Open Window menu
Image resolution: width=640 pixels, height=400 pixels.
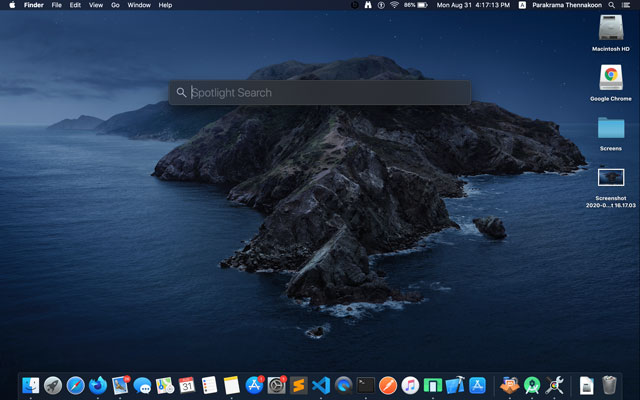[139, 5]
